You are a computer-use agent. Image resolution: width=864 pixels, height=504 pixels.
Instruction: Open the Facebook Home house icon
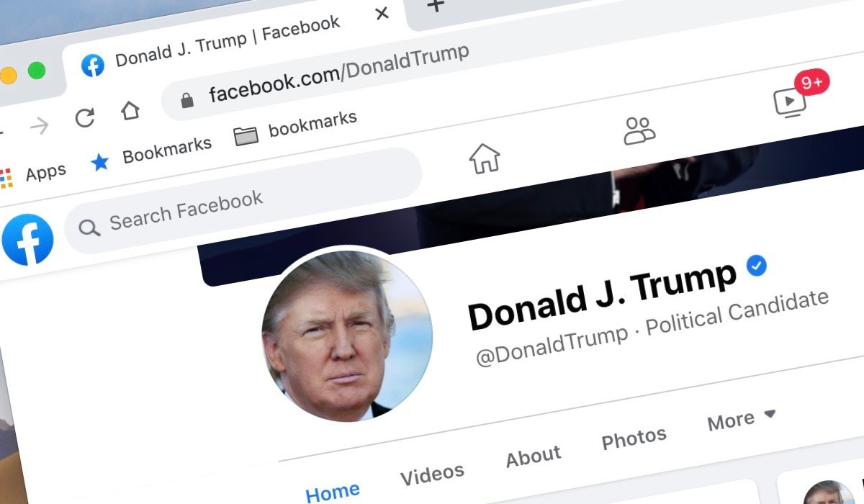485,158
